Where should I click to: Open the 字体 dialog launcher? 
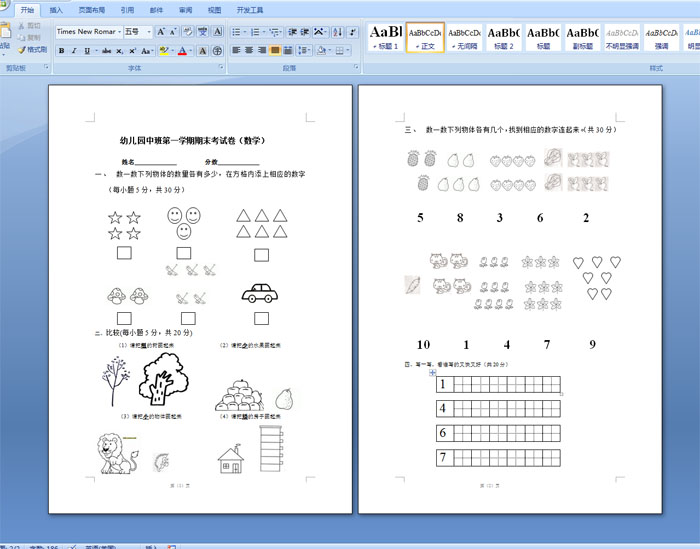(221, 67)
